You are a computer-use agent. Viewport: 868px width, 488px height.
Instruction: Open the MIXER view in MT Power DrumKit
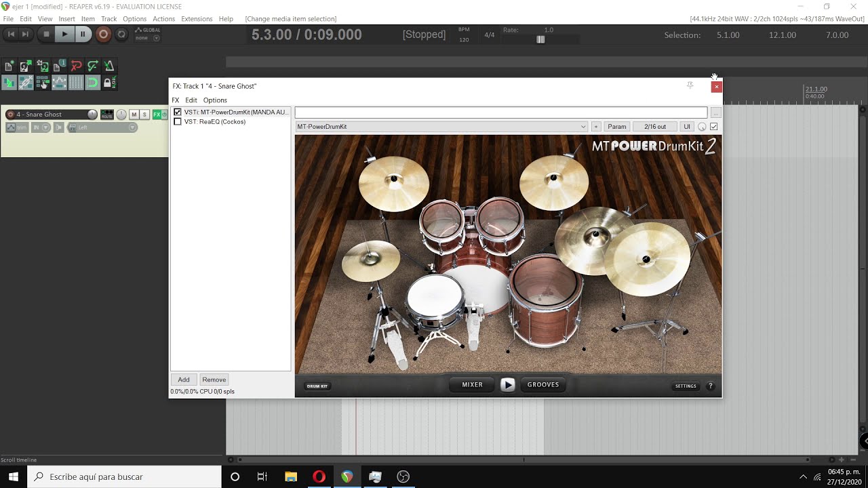[473, 385]
